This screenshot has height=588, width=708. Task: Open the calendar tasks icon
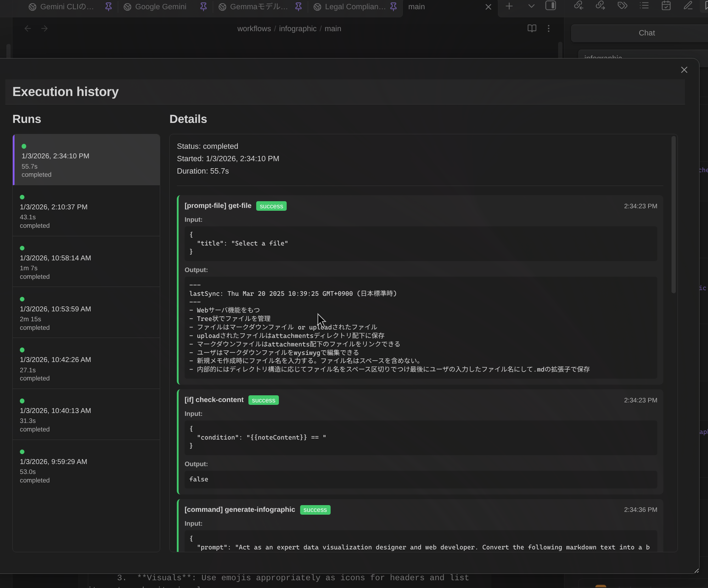coord(666,6)
